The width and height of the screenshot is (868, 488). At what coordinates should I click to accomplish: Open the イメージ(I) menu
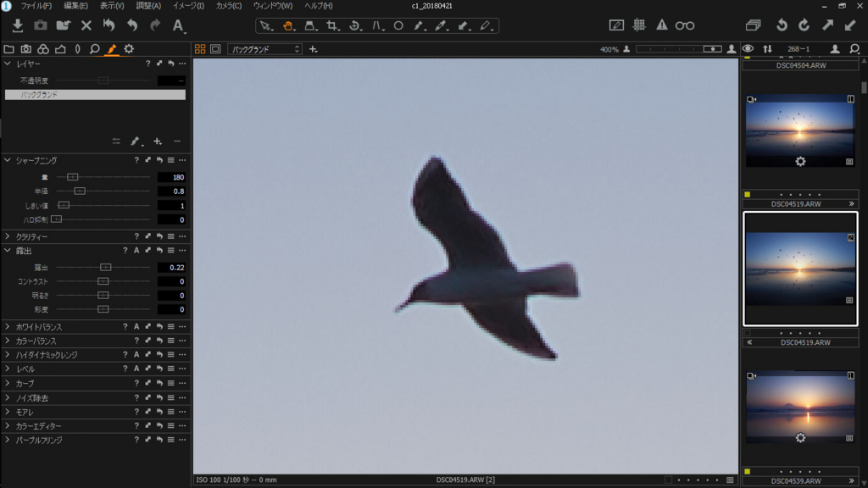click(x=188, y=6)
